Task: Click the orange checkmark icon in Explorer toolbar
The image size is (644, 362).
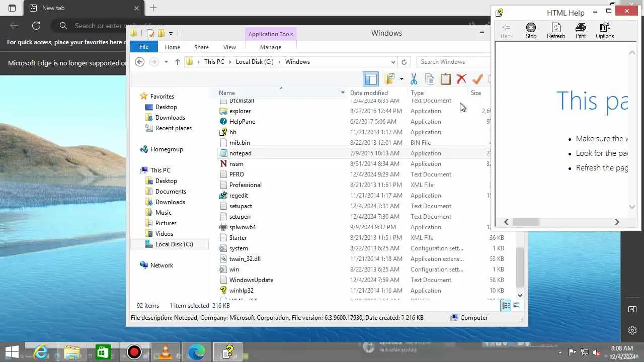Action: point(477,79)
